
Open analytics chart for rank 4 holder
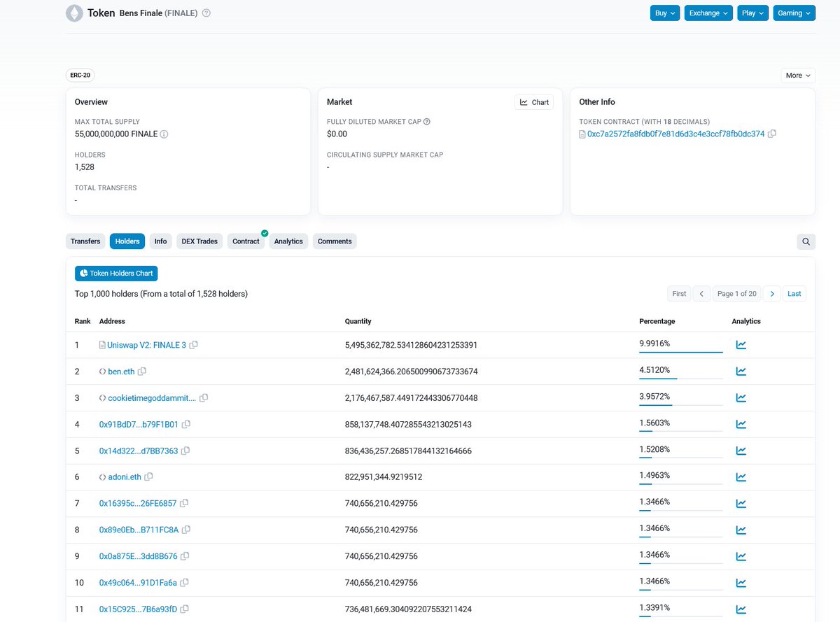coord(741,425)
